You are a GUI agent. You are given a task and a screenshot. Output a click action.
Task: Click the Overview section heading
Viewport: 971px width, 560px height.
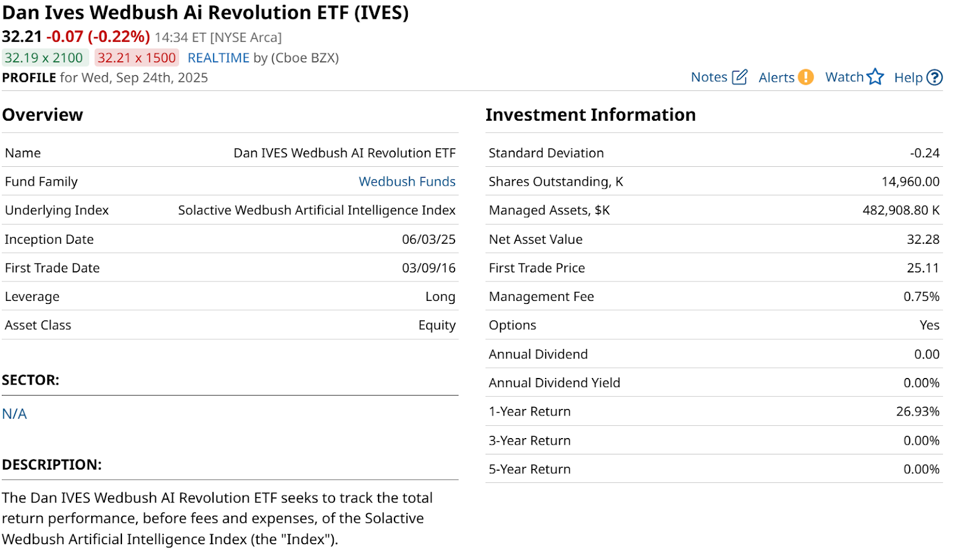42,115
